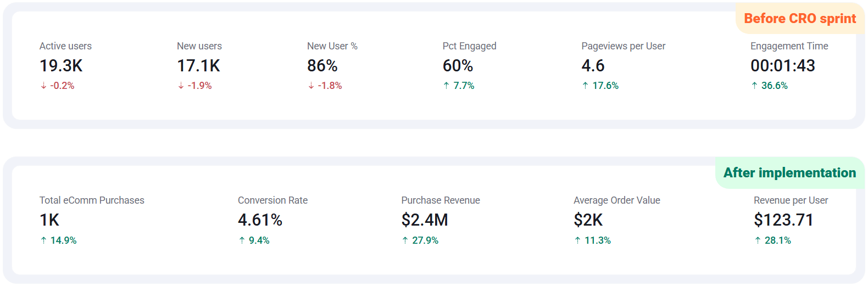Click the $123.71 revenue per user value
Screen dimensions: 868x286
tap(783, 220)
